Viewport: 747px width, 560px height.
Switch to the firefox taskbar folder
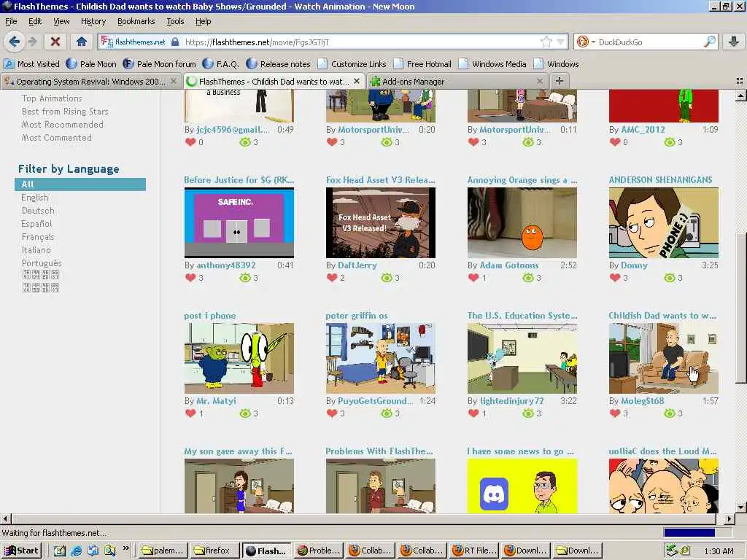coord(214,551)
